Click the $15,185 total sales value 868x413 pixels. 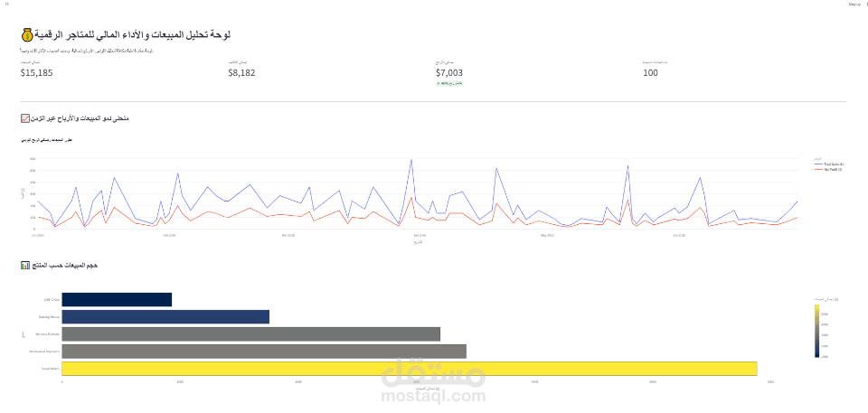click(x=36, y=72)
